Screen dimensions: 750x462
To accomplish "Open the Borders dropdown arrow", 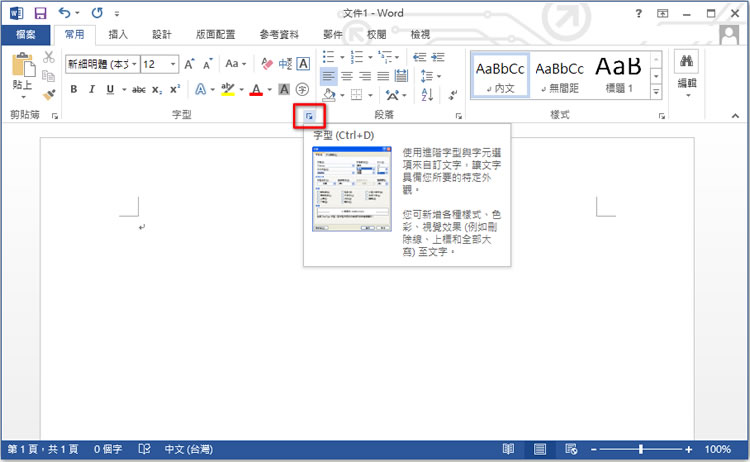I will tap(370, 96).
